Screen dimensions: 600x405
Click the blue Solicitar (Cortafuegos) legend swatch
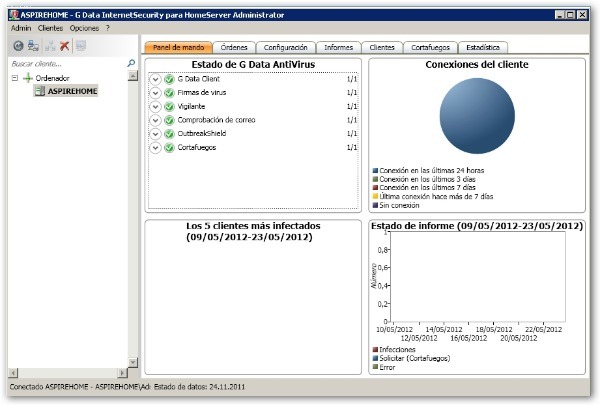tap(375, 358)
